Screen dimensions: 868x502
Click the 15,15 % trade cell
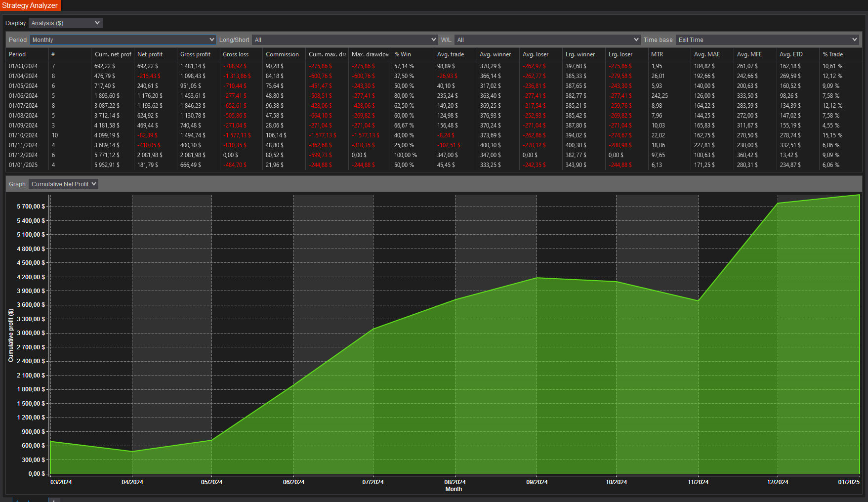point(832,135)
